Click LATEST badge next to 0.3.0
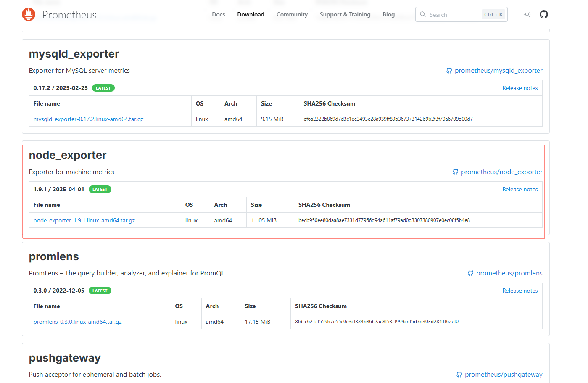 100,291
